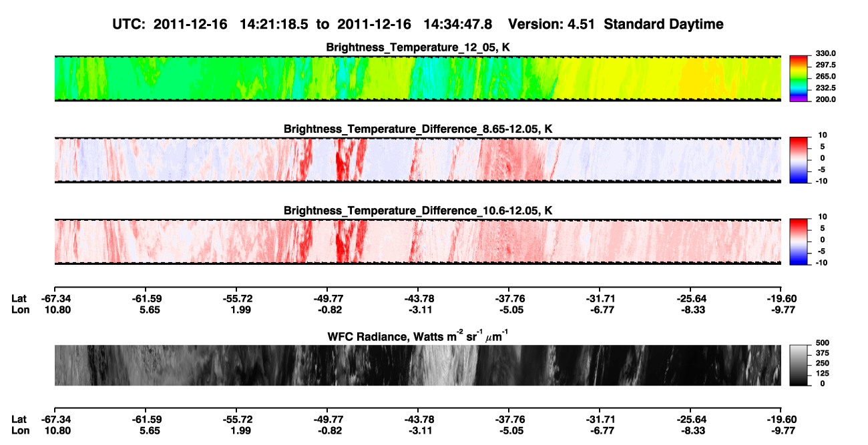
Task: Click latitude -67.34 below the WFC Radiance panel
Action: coord(55,419)
